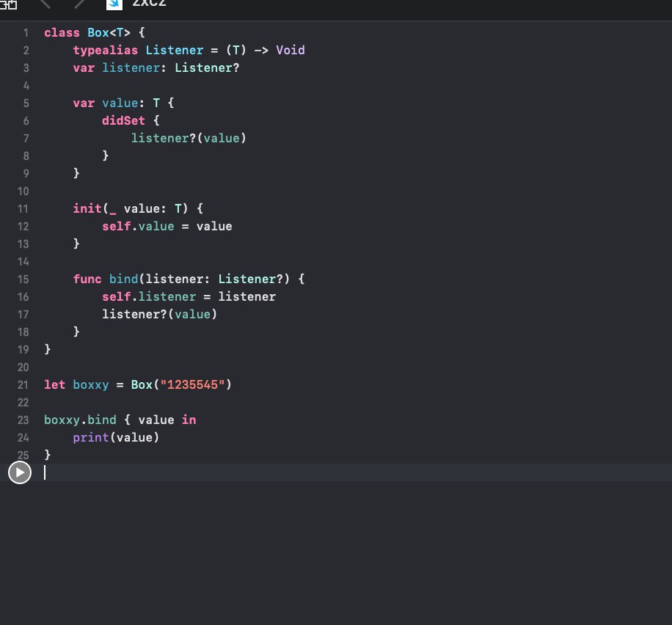
Task: Click 'Listener?' type on line 3
Action: click(x=207, y=67)
